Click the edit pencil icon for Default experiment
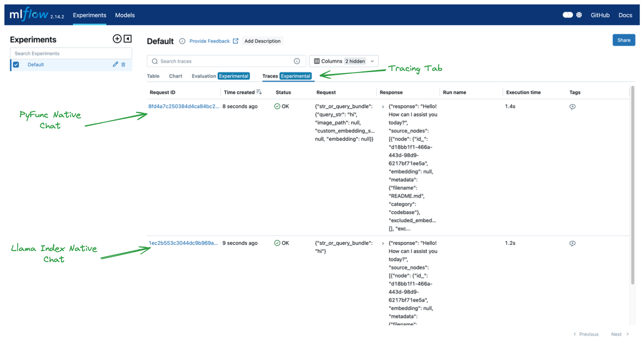 (x=116, y=64)
